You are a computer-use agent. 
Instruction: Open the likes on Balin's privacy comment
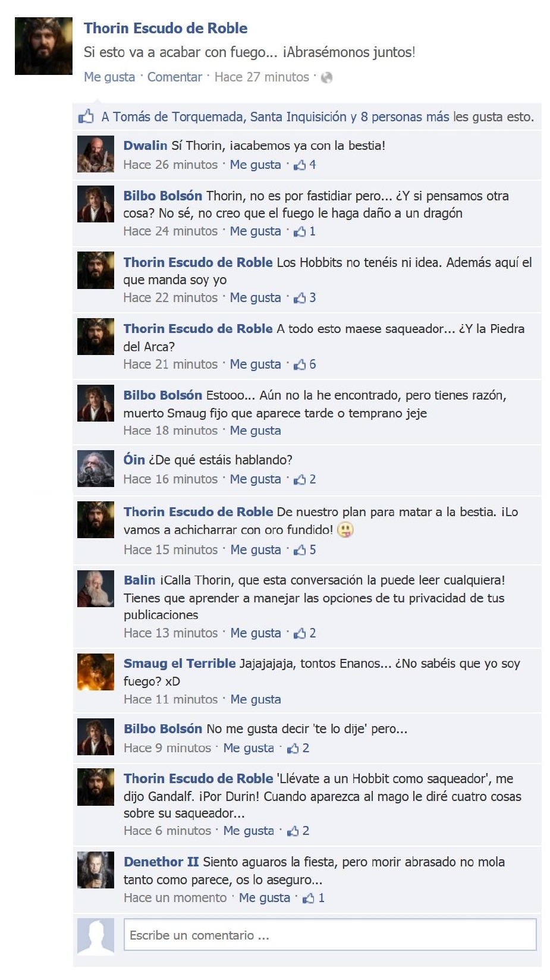click(x=305, y=633)
